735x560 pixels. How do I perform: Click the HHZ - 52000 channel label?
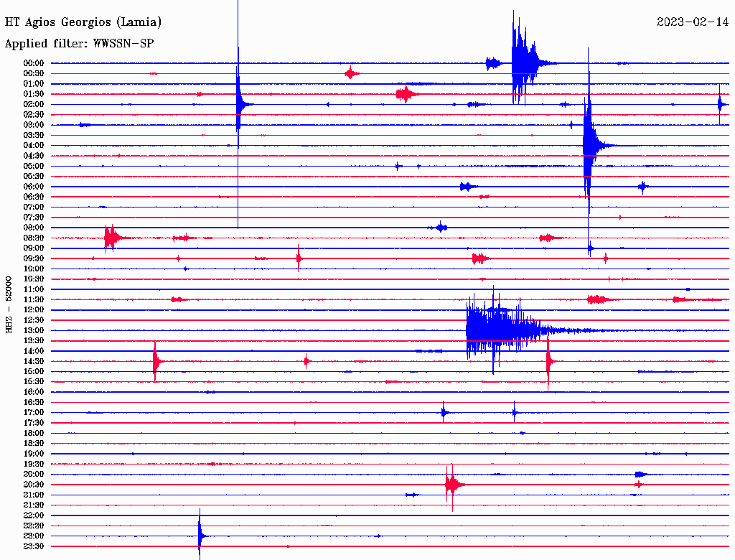9,304
